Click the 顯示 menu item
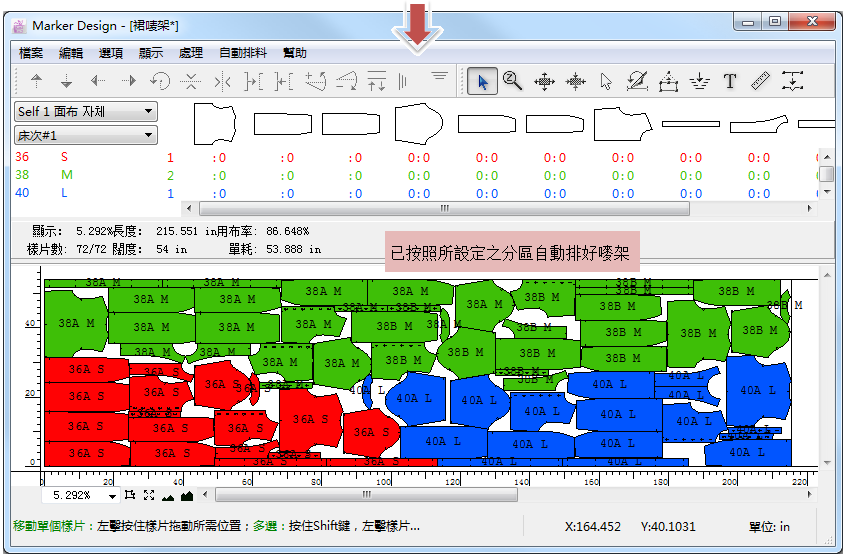 click(x=151, y=53)
